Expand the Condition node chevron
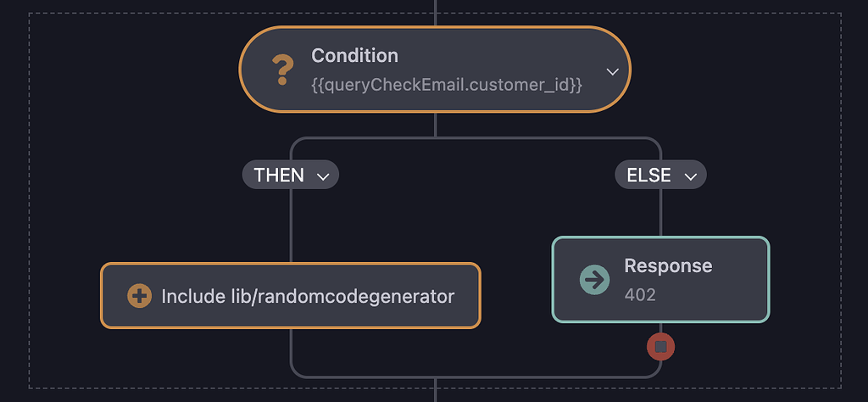This screenshot has width=868, height=402. click(x=612, y=71)
